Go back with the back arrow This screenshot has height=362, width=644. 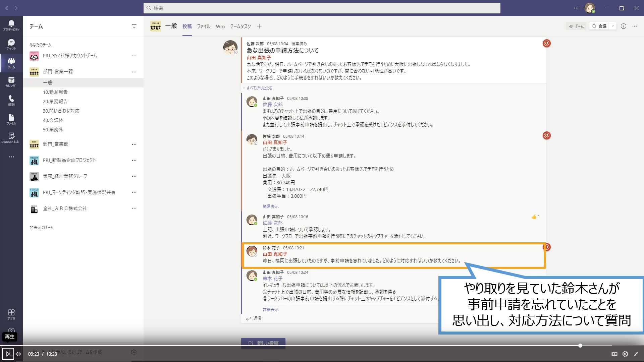pyautogui.click(x=6, y=8)
